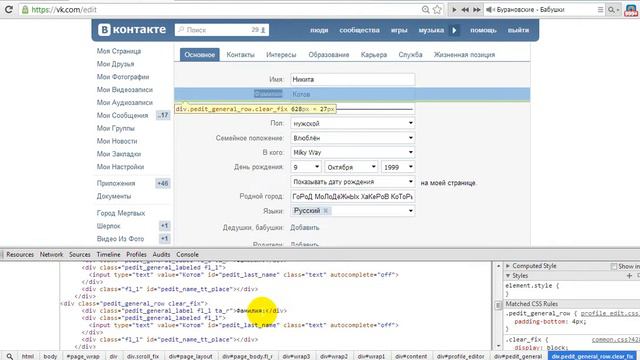This screenshot has width=640, height=360.
Task: Collapse the Styles section
Action: pos(508,276)
